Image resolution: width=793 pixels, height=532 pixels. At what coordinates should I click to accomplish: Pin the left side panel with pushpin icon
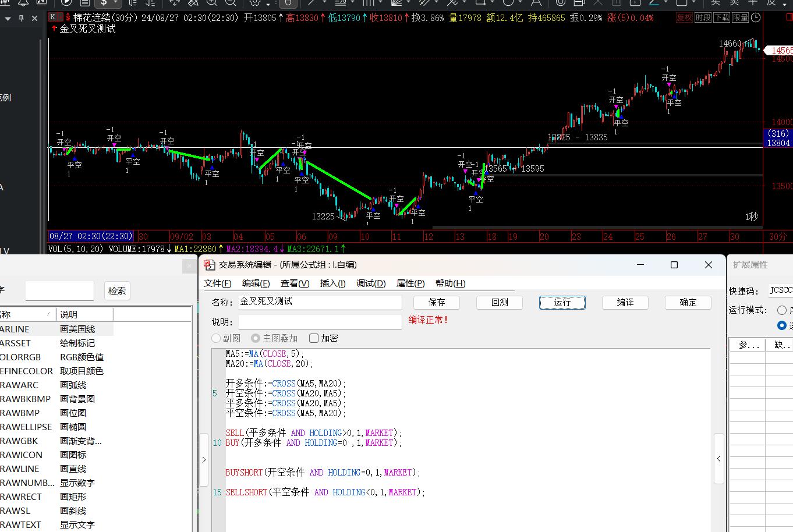[22, 18]
